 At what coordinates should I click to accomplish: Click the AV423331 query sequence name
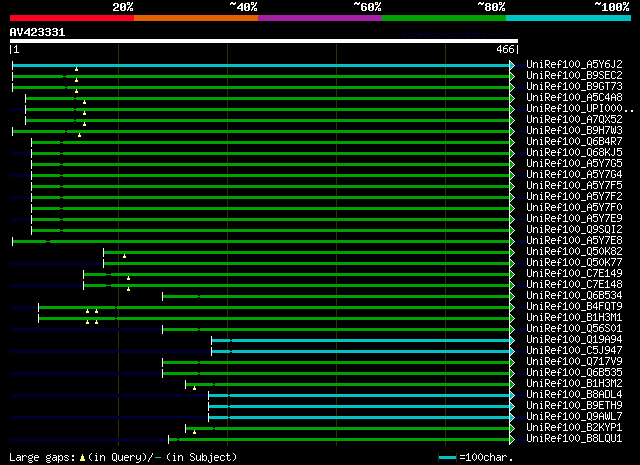pos(38,32)
